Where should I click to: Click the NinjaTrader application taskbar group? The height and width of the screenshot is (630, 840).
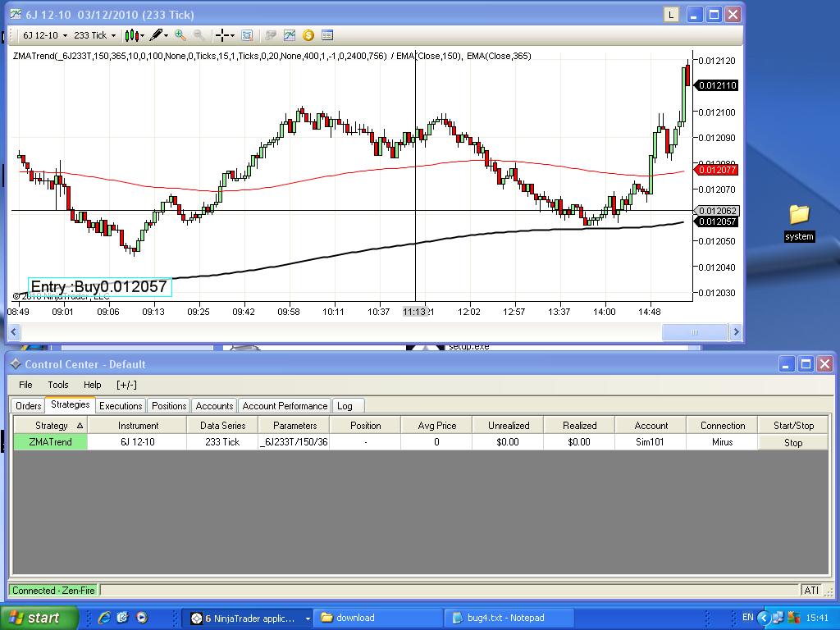(x=246, y=619)
